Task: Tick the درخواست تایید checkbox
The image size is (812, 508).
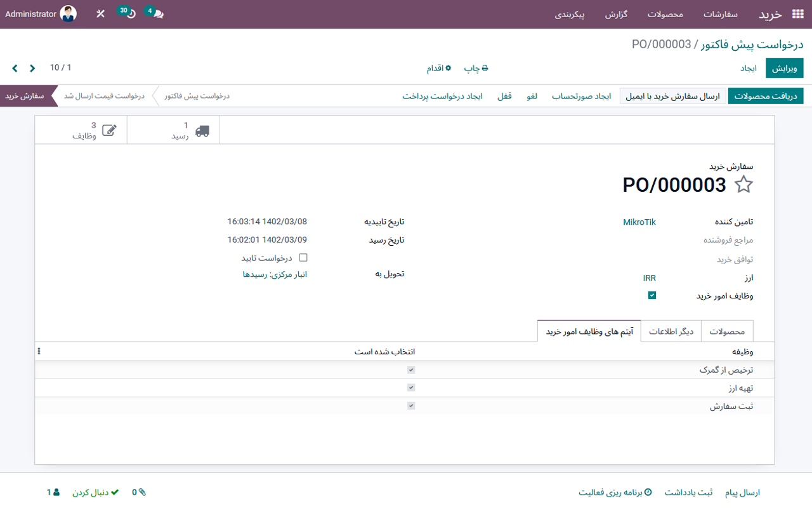Action: pyautogui.click(x=303, y=257)
